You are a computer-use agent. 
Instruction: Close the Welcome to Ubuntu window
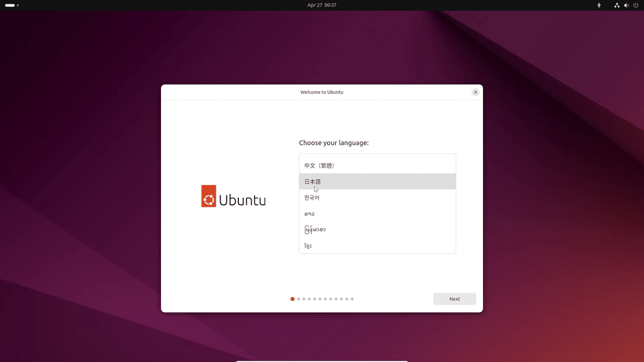[x=475, y=92]
